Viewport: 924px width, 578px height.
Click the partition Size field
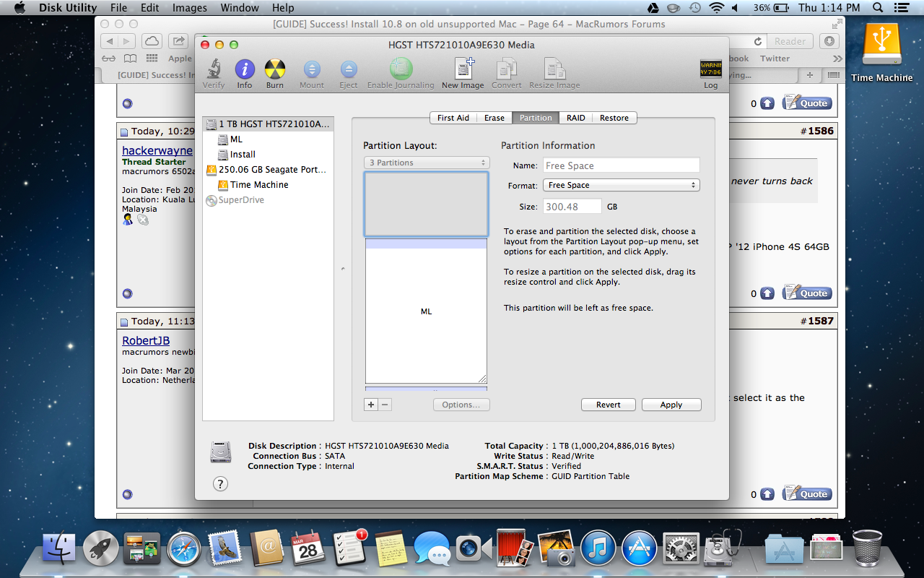[572, 207]
